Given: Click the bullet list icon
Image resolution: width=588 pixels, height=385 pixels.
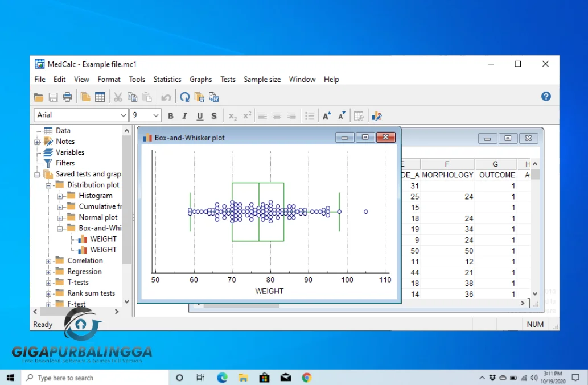Looking at the screenshot, I should (310, 116).
